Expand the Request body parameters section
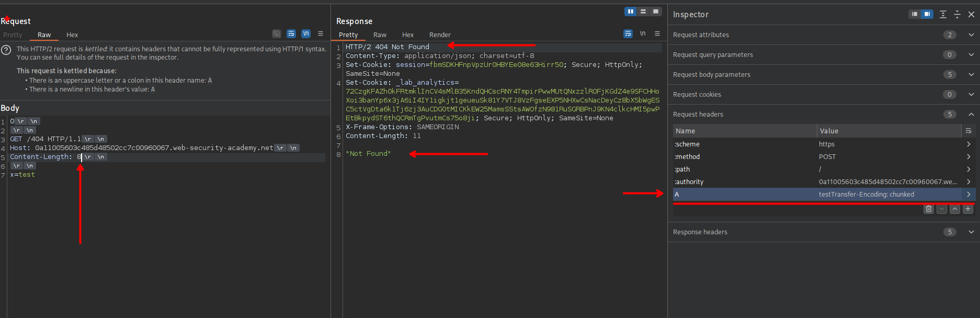This screenshot has height=318, width=980. tap(971, 75)
